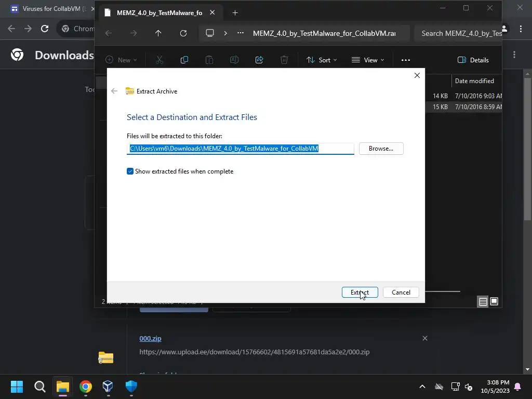
Task: Select the 14 KB file row
Action: click(463, 96)
